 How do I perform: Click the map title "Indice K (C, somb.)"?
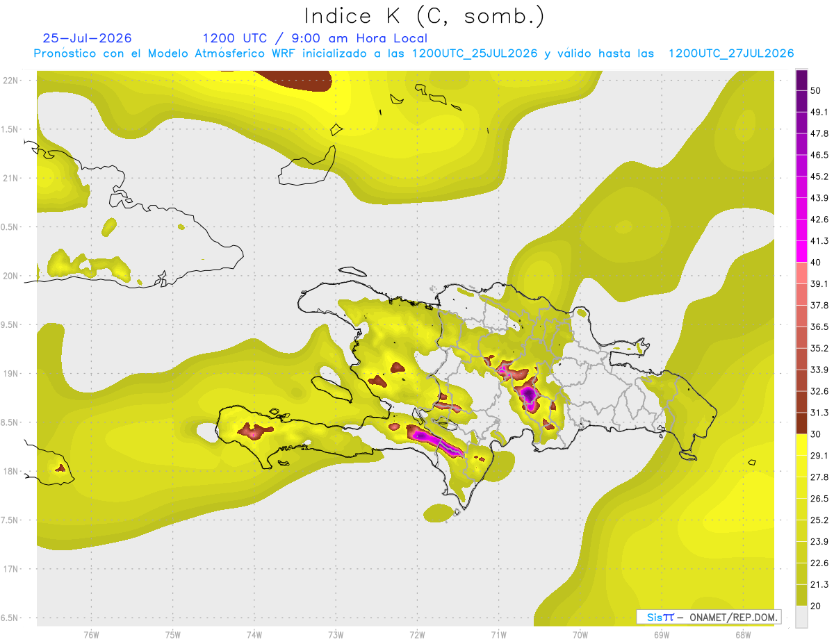(x=425, y=16)
